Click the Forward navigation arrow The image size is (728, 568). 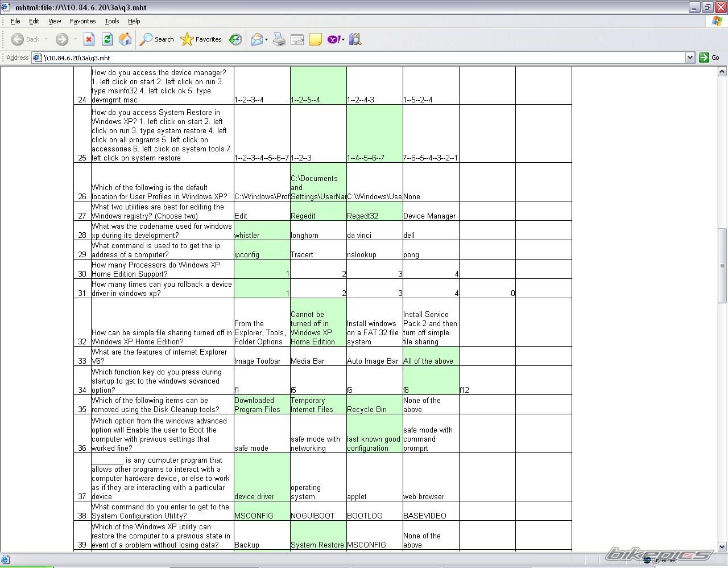(61, 39)
